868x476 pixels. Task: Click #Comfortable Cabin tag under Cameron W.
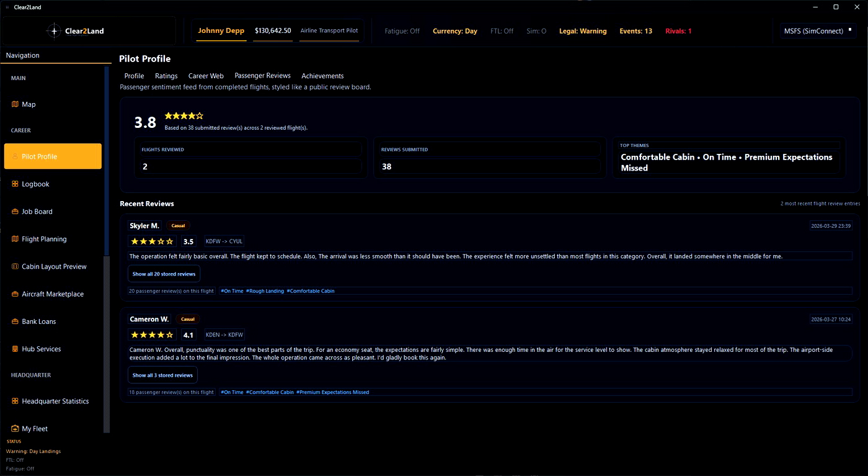tap(270, 392)
